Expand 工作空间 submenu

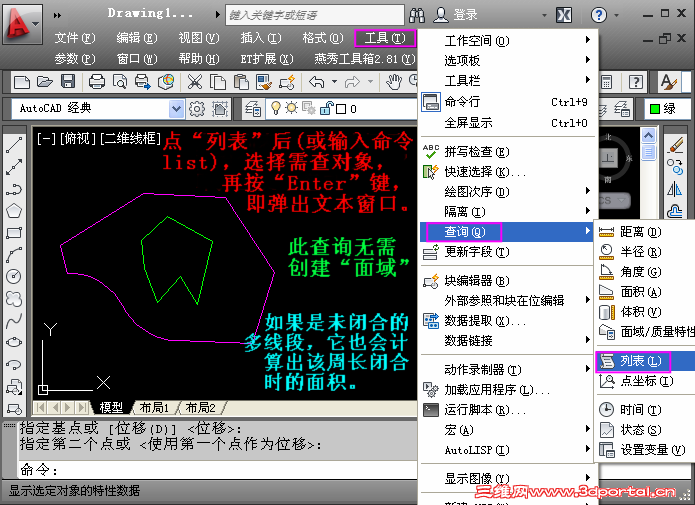pyautogui.click(x=508, y=41)
